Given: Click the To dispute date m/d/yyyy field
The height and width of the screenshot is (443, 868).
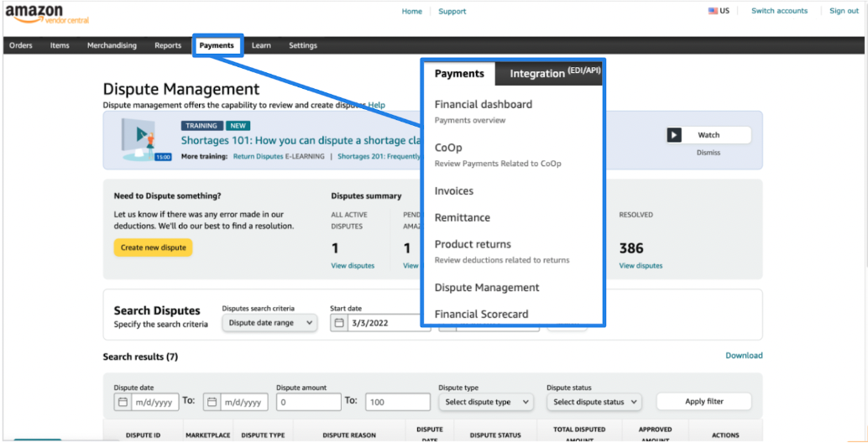Looking at the screenshot, I should [x=244, y=402].
